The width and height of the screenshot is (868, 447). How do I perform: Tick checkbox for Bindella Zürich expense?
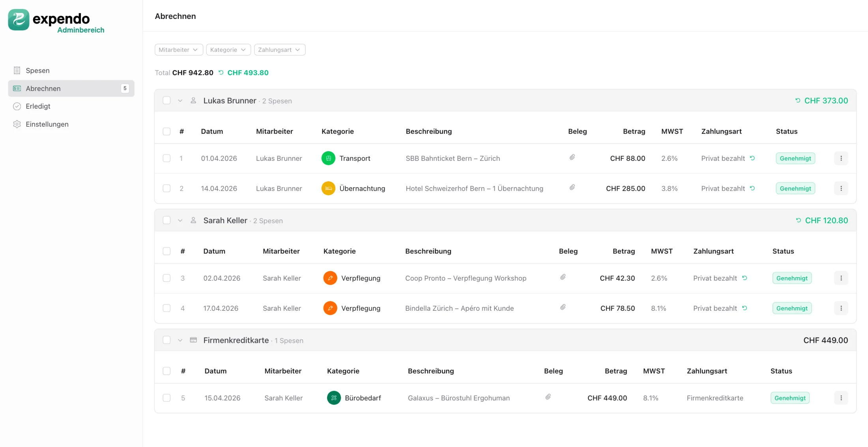coord(166,308)
